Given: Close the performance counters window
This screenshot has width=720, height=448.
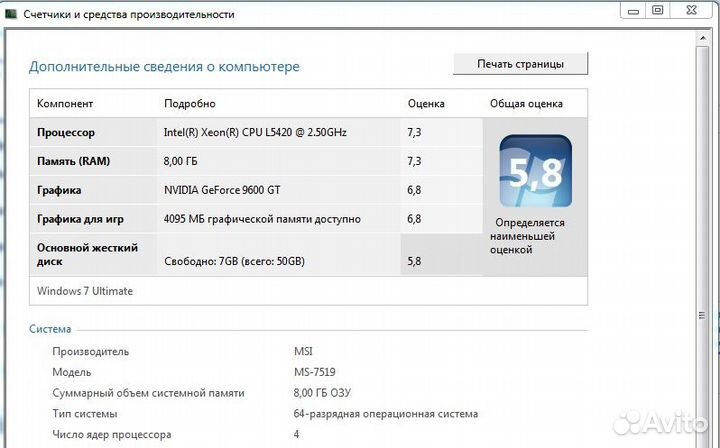Looking at the screenshot, I should [x=692, y=10].
